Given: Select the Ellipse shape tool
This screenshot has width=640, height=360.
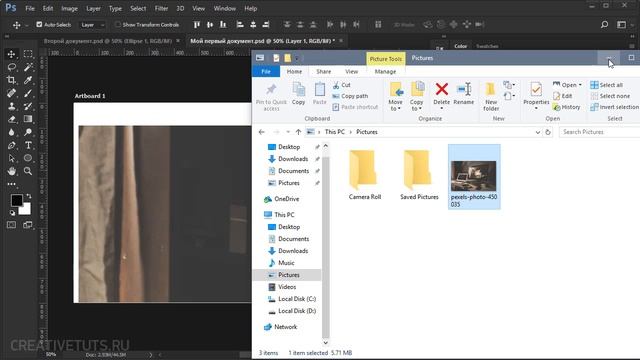Looking at the screenshot, I should (28, 158).
